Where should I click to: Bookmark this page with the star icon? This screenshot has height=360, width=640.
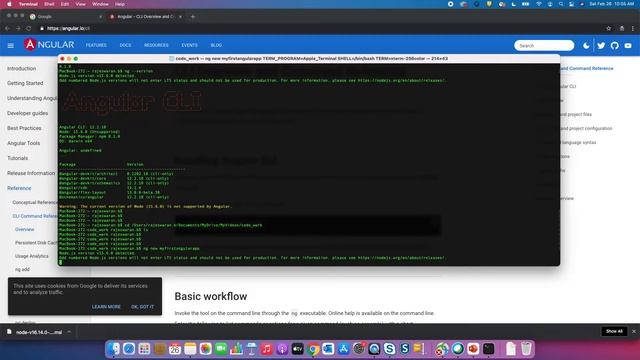609,28
